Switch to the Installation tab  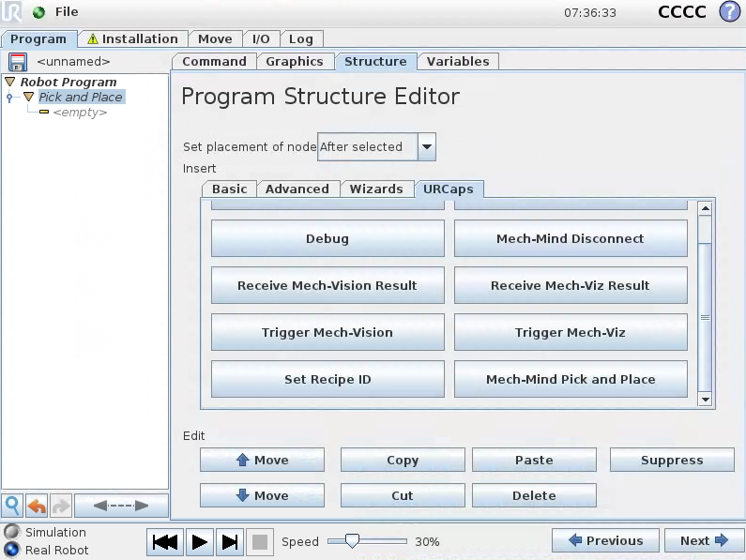tap(132, 39)
